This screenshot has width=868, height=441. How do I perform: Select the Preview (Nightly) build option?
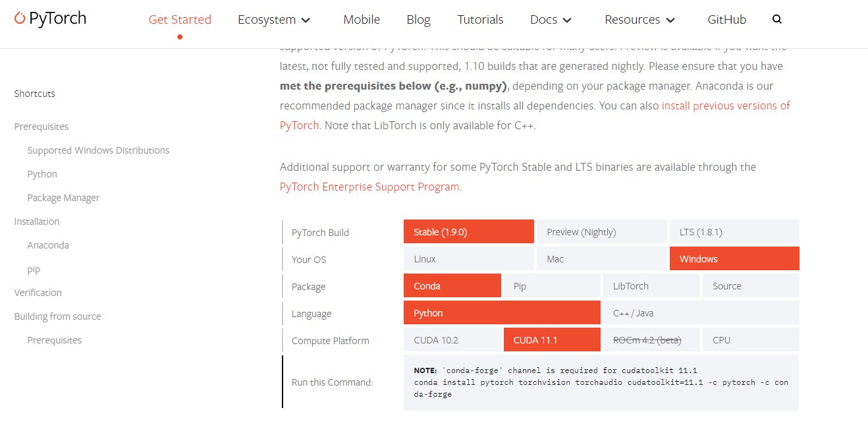point(601,232)
